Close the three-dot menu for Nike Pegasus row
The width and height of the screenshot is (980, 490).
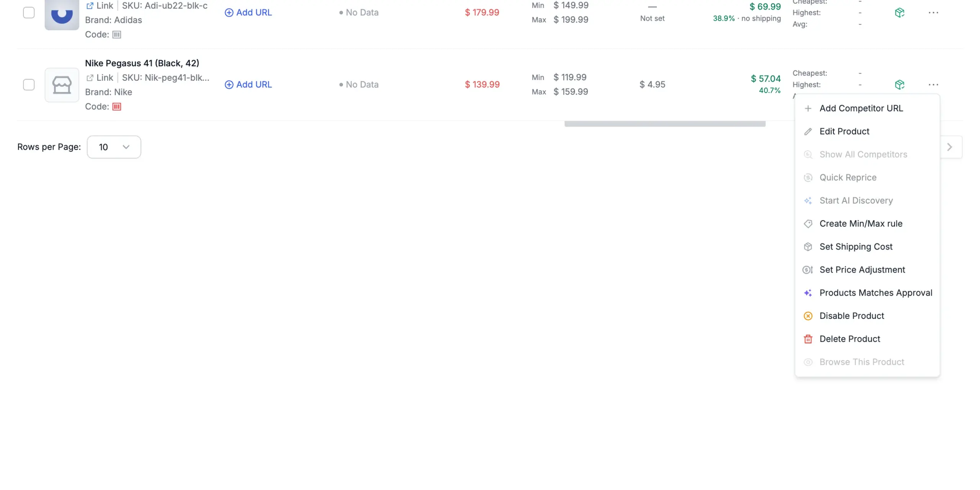933,85
